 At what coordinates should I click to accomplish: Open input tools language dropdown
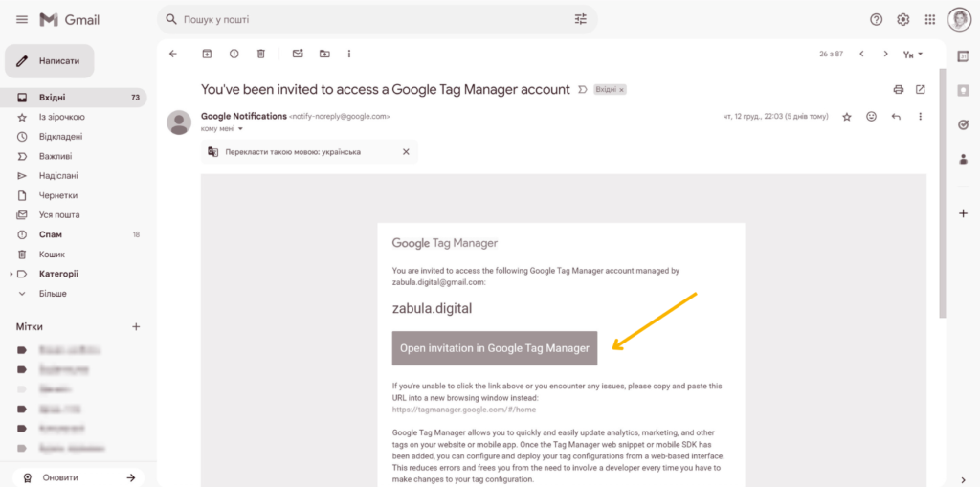913,55
